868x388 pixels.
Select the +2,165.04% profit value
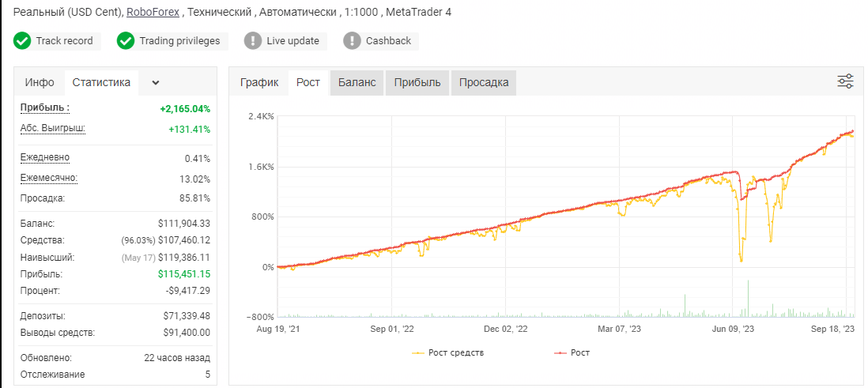(185, 109)
